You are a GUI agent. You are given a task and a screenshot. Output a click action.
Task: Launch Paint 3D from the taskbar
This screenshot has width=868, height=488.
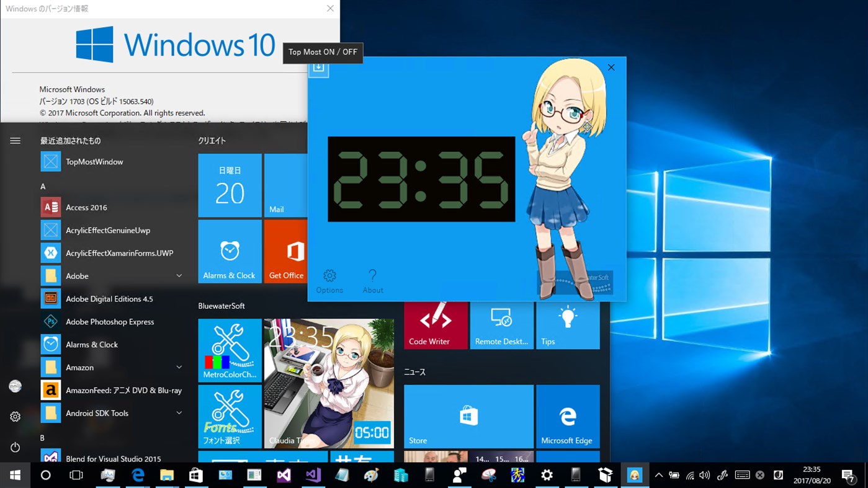tap(370, 475)
